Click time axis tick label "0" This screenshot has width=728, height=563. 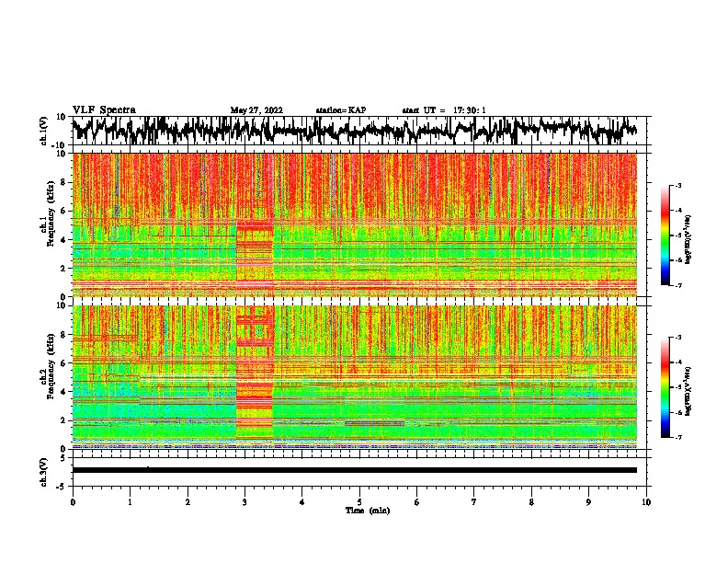[73, 502]
